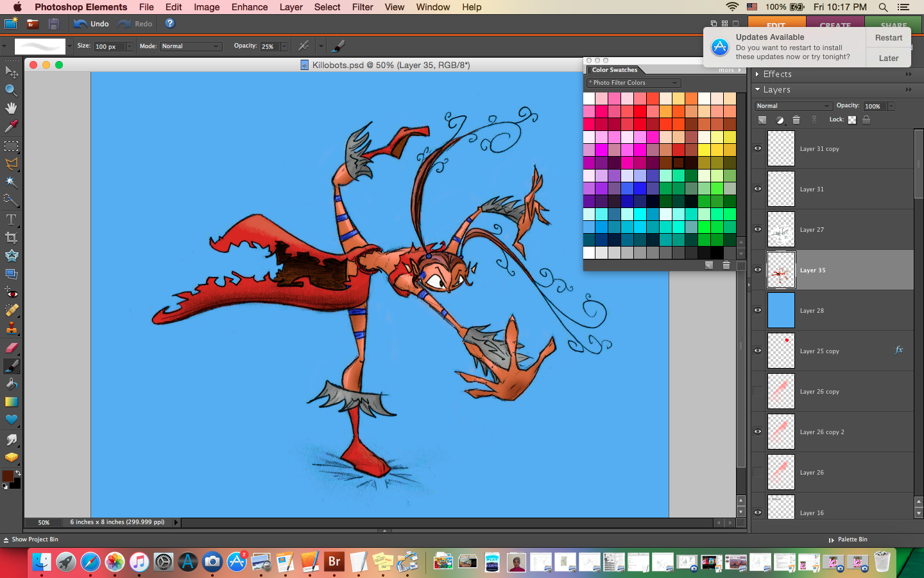Create a new layer in Layers panel
Image resolution: width=924 pixels, height=578 pixels.
[762, 120]
